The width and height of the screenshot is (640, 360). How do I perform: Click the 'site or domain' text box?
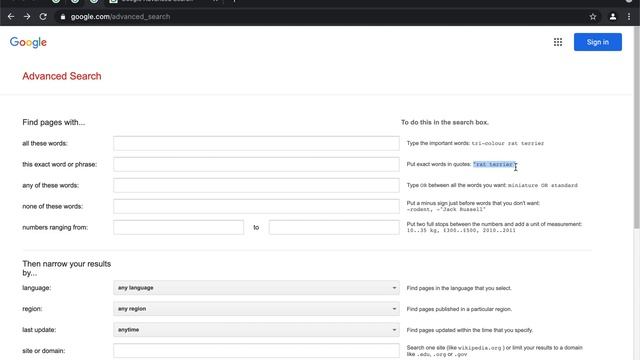click(x=256, y=351)
